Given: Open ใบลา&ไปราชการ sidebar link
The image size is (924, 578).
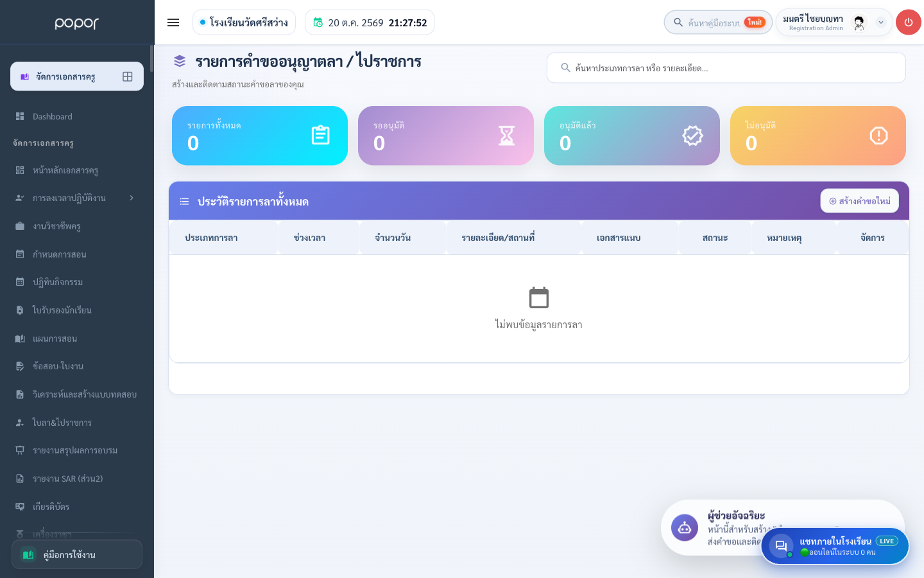Looking at the screenshot, I should tap(77, 423).
